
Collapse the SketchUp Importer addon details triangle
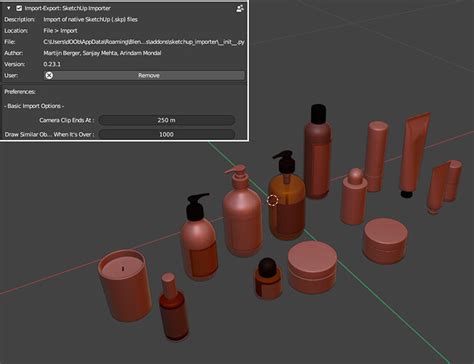9,8
